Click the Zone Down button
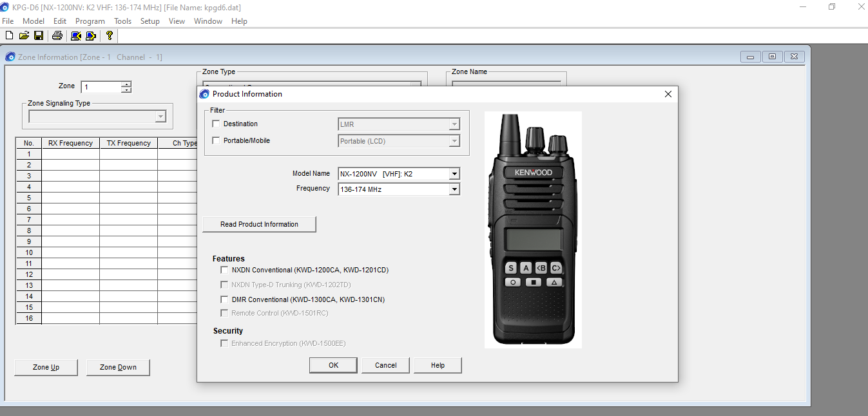 click(118, 367)
